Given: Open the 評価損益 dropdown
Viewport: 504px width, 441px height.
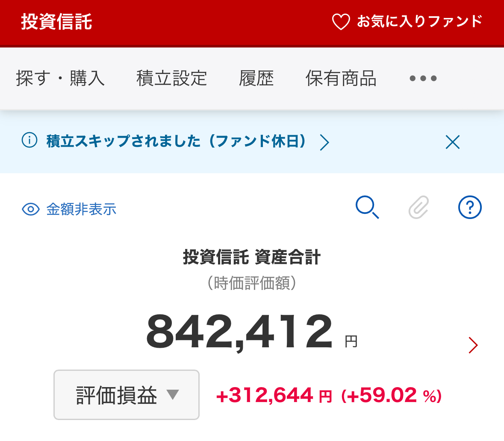Looking at the screenshot, I should tap(127, 395).
